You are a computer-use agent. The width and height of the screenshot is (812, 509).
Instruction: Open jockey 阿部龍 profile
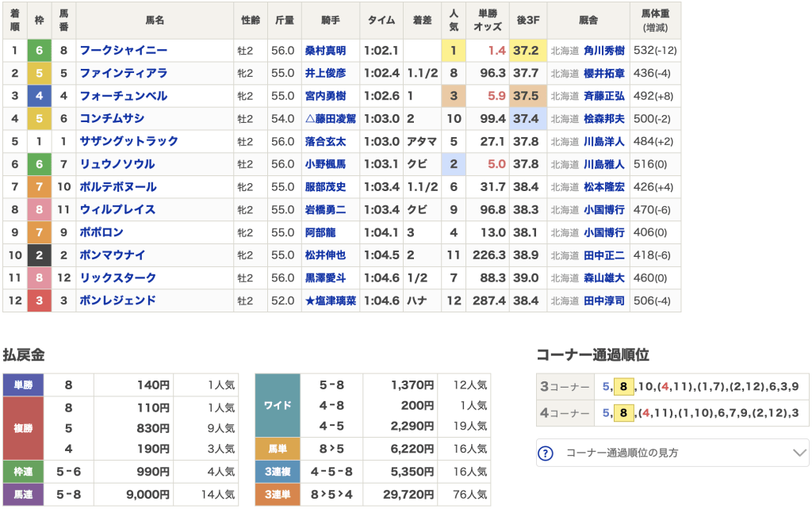(320, 233)
